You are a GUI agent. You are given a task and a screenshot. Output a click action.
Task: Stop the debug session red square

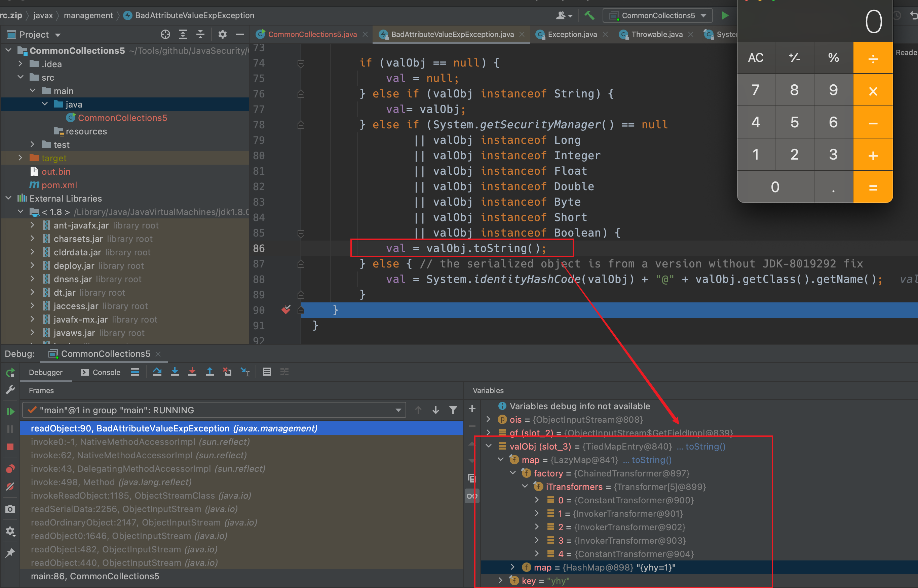[x=10, y=447]
